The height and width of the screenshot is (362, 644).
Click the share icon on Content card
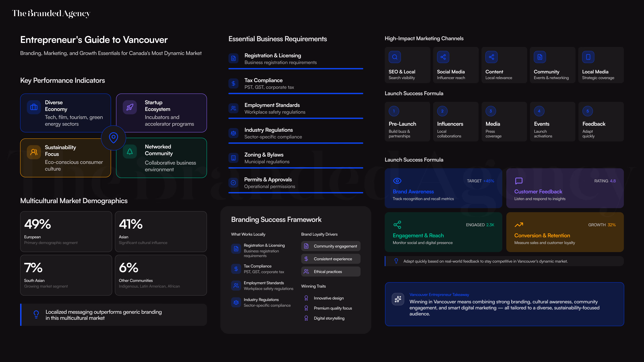[x=492, y=57]
